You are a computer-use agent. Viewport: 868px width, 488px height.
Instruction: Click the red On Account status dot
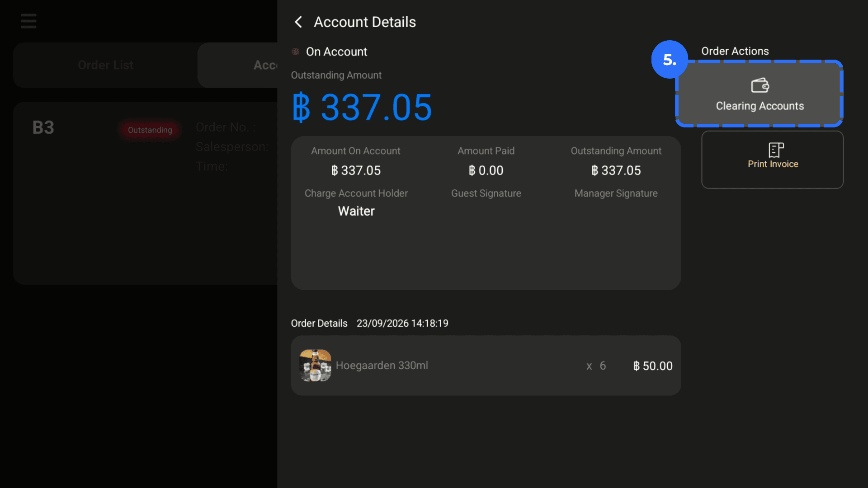[296, 52]
